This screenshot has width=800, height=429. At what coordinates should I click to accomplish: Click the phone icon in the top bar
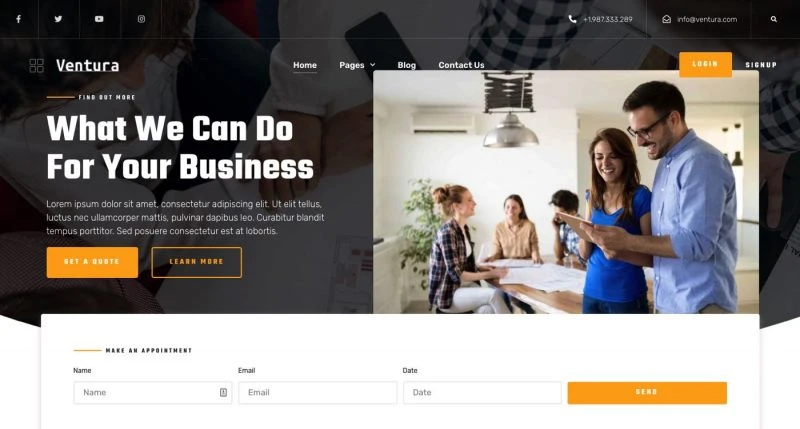[572, 19]
